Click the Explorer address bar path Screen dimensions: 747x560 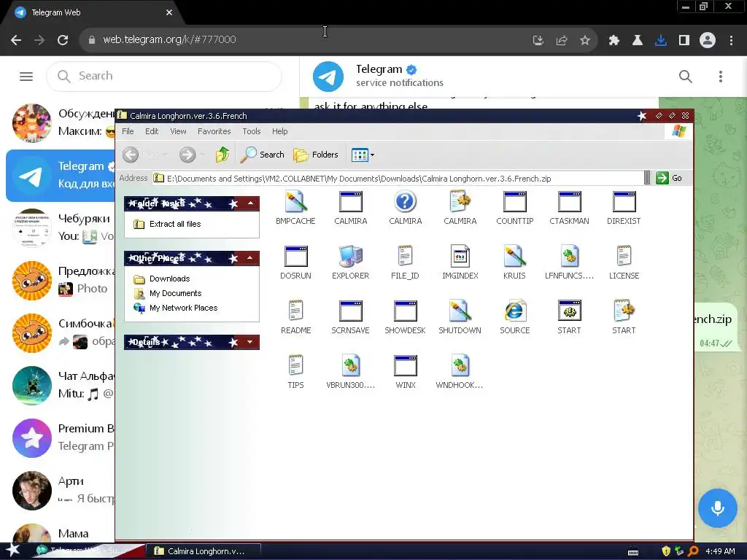359,179
